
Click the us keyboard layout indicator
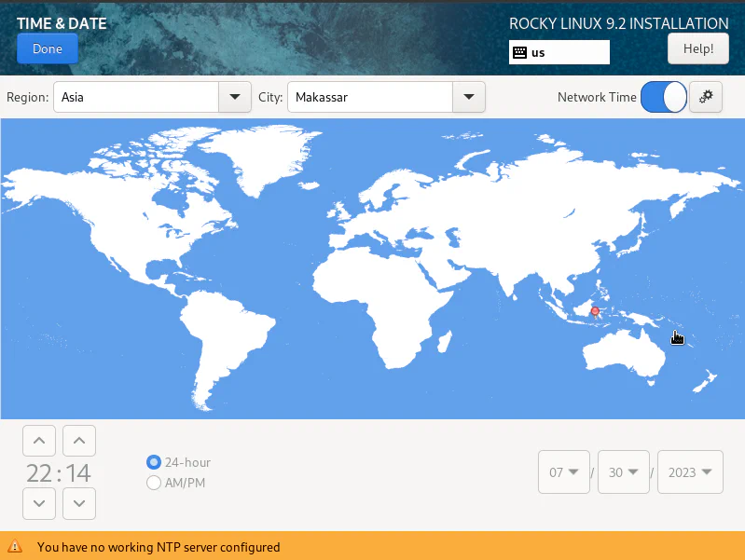point(559,52)
